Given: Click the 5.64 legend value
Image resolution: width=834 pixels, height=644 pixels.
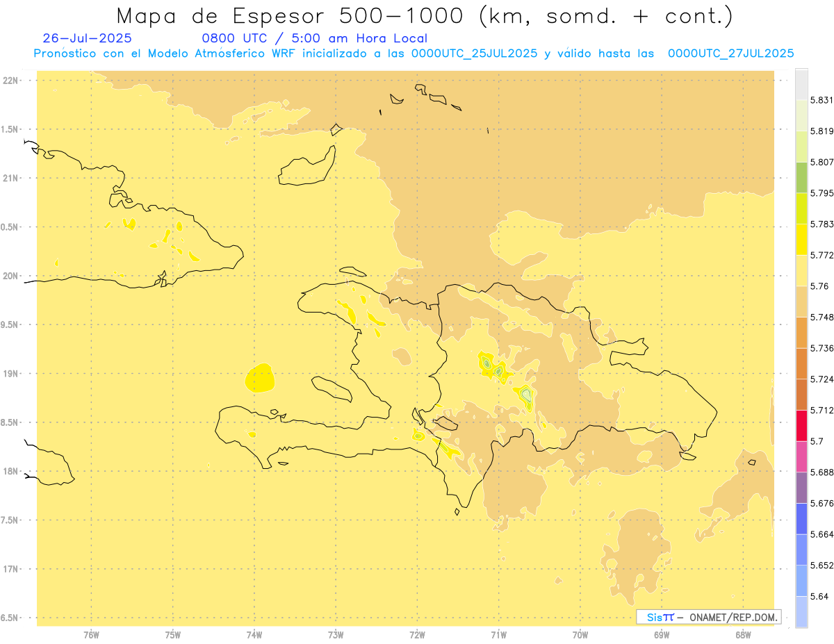Looking at the screenshot, I should pos(819,597).
